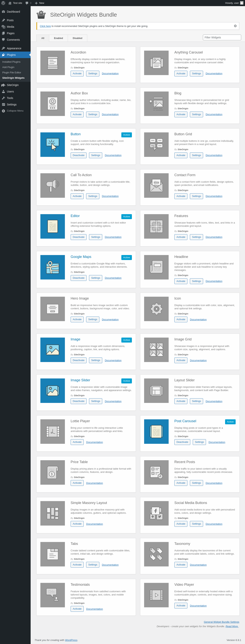
Task: Deactivate the Google Maps widget
Action: [79, 278]
